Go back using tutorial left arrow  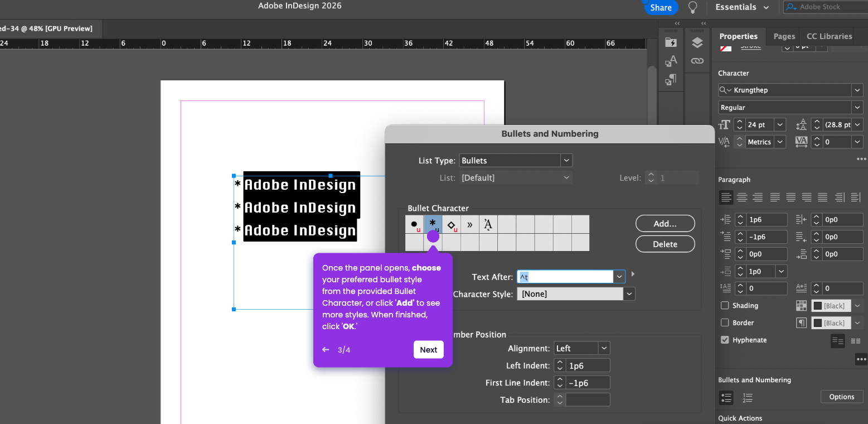pyautogui.click(x=326, y=350)
